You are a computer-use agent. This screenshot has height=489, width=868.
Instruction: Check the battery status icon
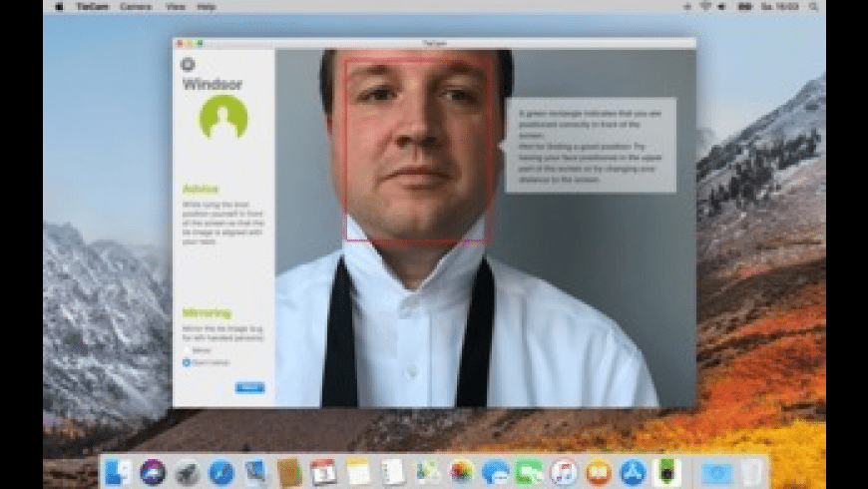pyautogui.click(x=745, y=7)
